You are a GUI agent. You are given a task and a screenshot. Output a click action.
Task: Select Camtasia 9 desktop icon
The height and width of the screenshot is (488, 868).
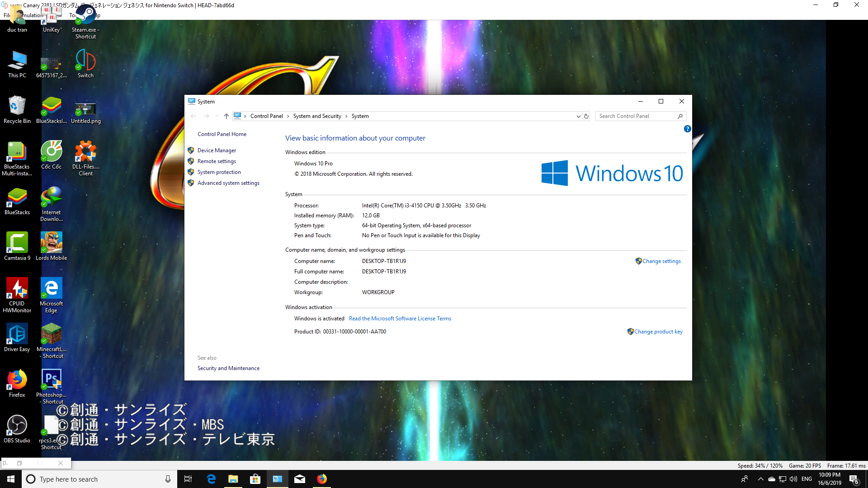tap(17, 247)
